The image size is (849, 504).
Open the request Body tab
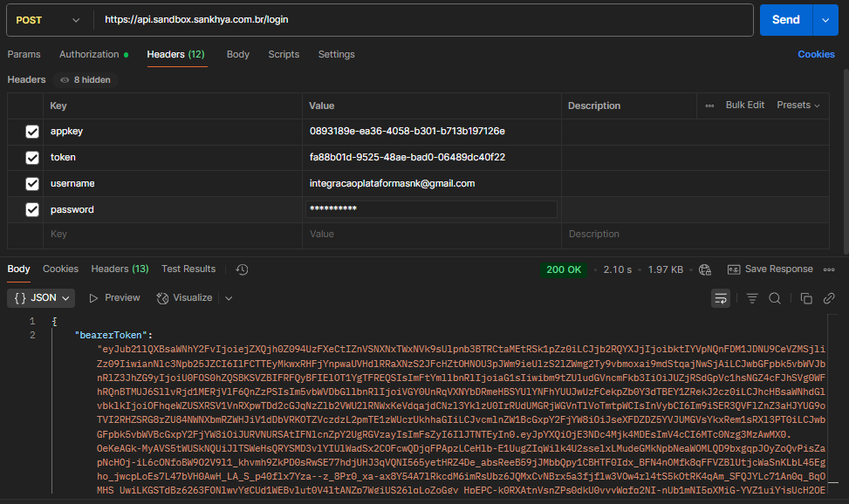[237, 55]
